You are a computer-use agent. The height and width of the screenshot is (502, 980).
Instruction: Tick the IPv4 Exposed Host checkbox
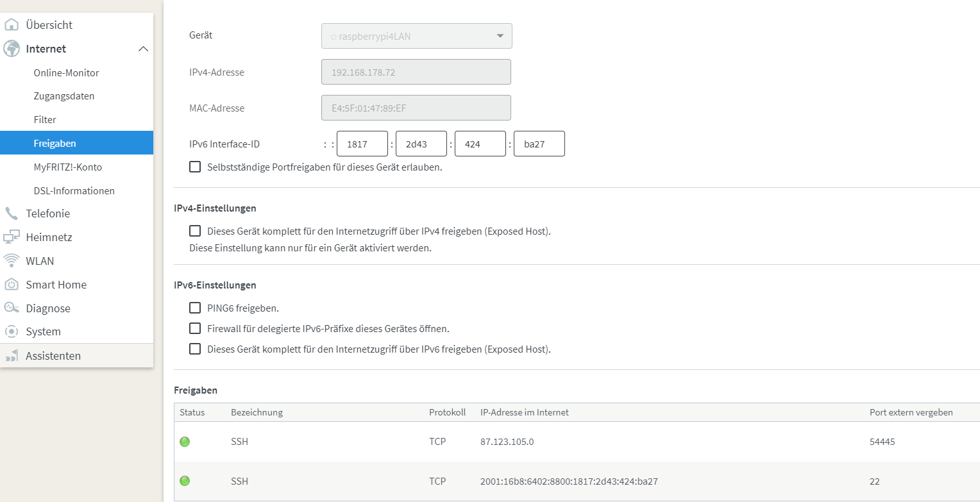tap(195, 231)
